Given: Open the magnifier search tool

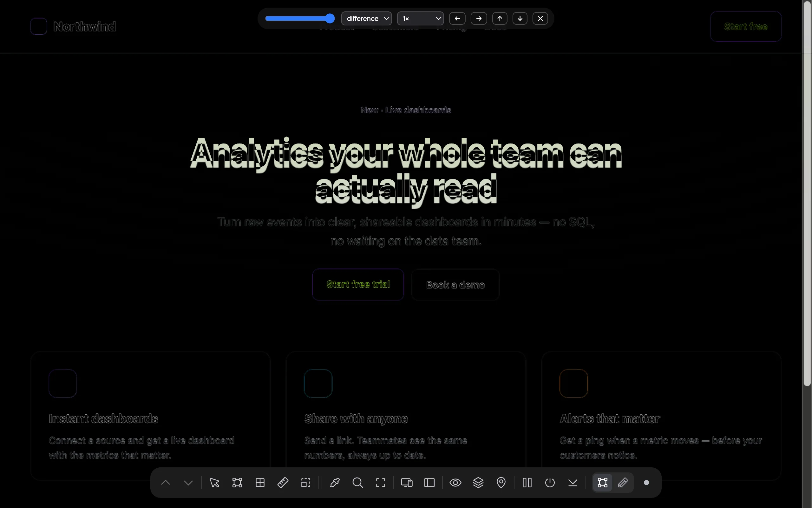Looking at the screenshot, I should pyautogui.click(x=358, y=483).
